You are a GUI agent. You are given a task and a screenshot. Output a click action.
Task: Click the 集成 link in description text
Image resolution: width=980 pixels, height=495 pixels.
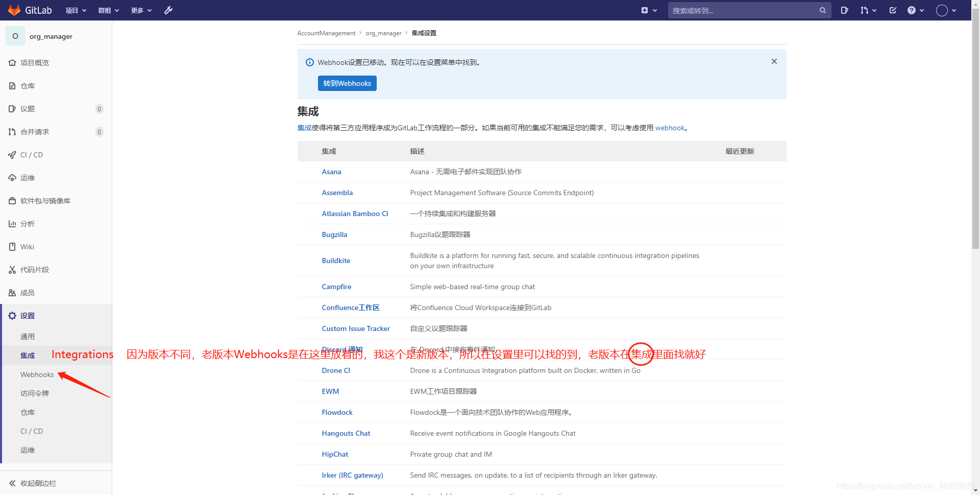click(x=304, y=128)
